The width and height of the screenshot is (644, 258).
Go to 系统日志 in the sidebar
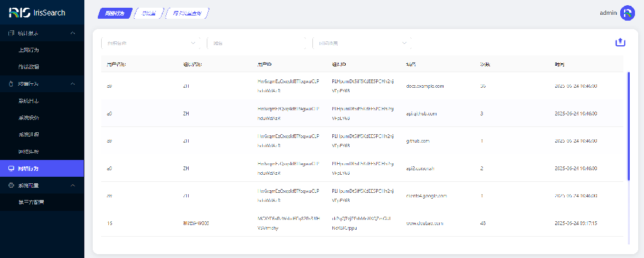[x=29, y=101]
